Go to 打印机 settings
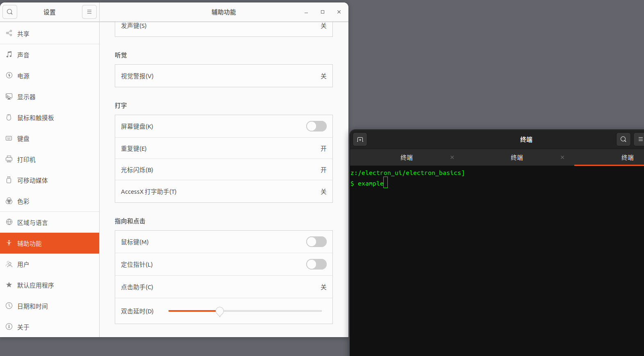The width and height of the screenshot is (644, 356). [x=50, y=159]
